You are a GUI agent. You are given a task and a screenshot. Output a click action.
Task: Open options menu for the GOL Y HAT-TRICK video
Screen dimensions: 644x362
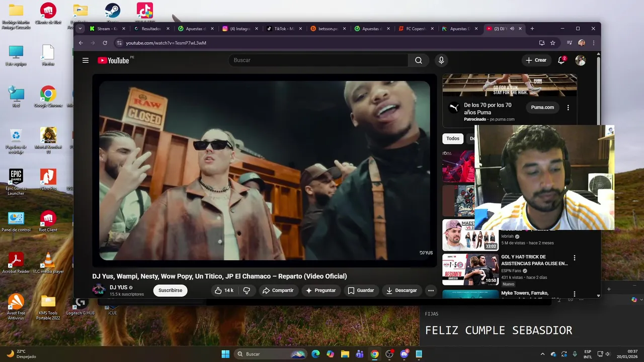click(575, 258)
